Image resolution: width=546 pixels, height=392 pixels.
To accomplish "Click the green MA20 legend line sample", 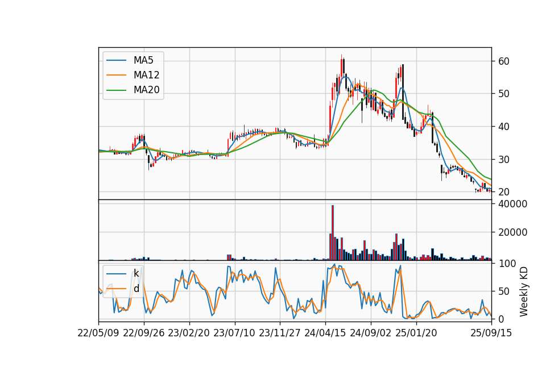I will tap(116, 90).
